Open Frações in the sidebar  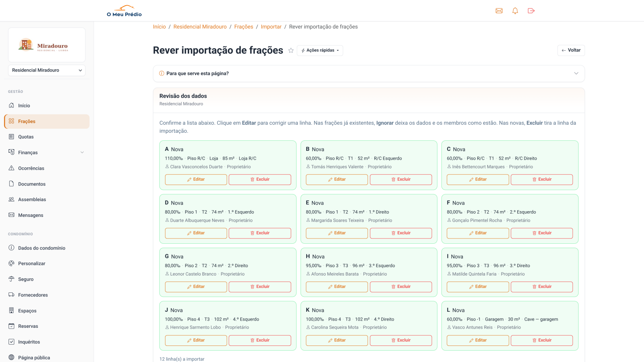[x=47, y=121]
